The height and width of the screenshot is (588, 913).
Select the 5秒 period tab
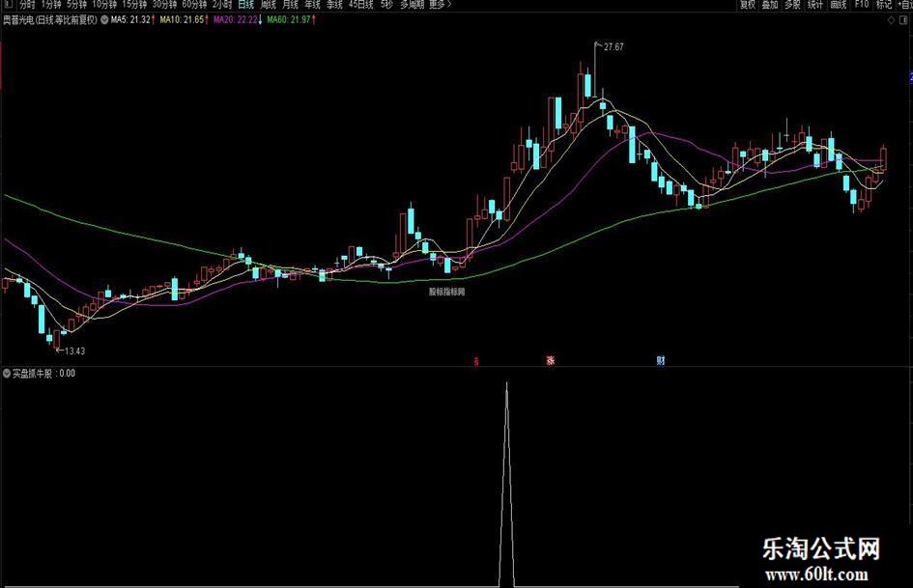[386, 5]
